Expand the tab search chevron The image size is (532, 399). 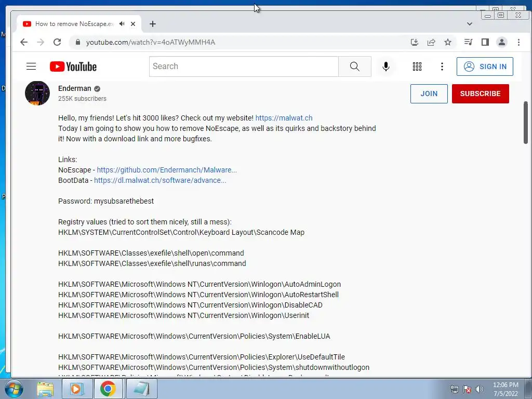470,24
